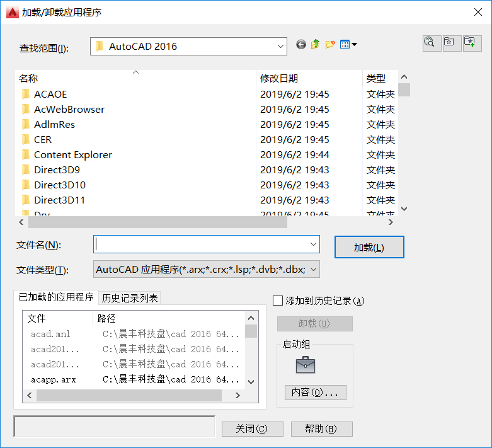Switch to 历史记录列表 tab
Image resolution: width=492 pixels, height=448 pixels.
pyautogui.click(x=130, y=298)
